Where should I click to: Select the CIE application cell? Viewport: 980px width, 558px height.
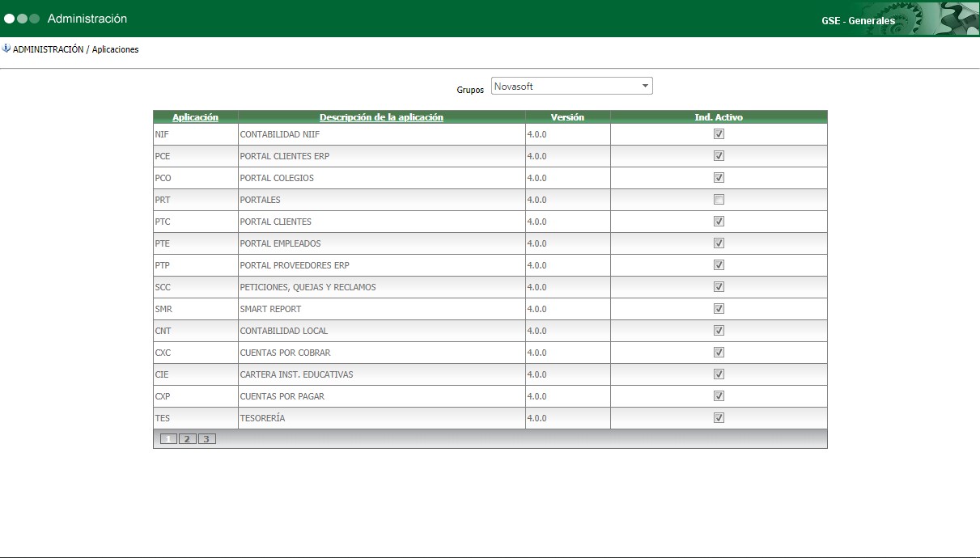(196, 374)
